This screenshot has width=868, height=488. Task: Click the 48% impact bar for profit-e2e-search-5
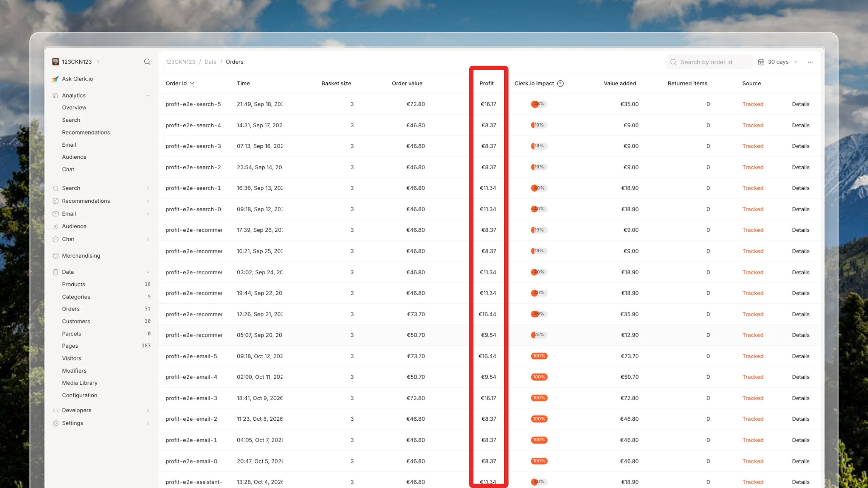[539, 104]
